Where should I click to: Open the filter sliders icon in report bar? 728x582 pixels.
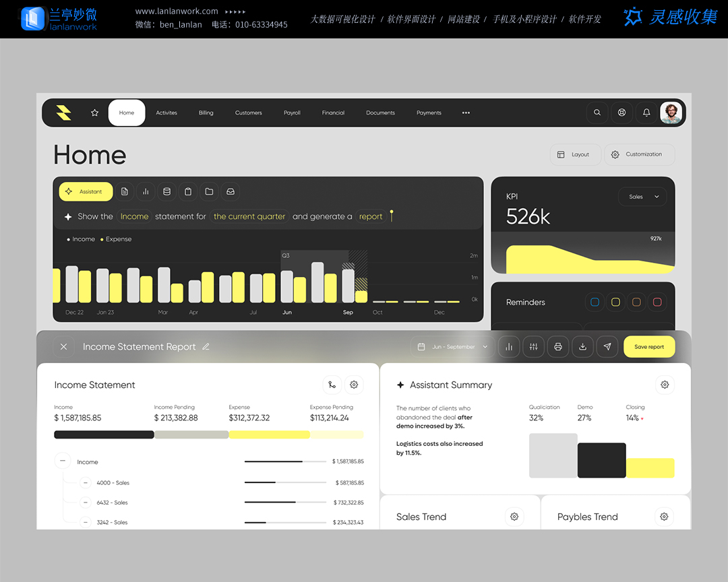point(533,347)
